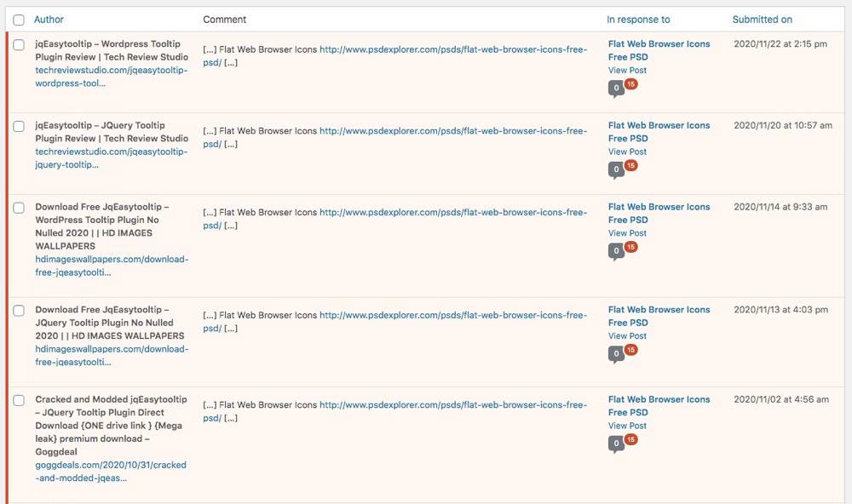
Task: Click approved comments bubble in 2020/11/02 row
Action: [x=616, y=444]
